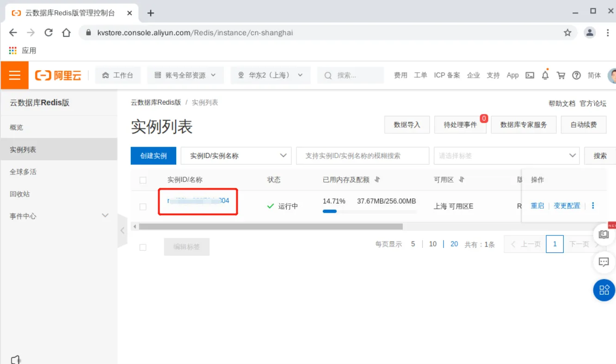Viewport: 616px width, 364px height.
Task: Click the blue grid floating button
Action: [x=604, y=290]
